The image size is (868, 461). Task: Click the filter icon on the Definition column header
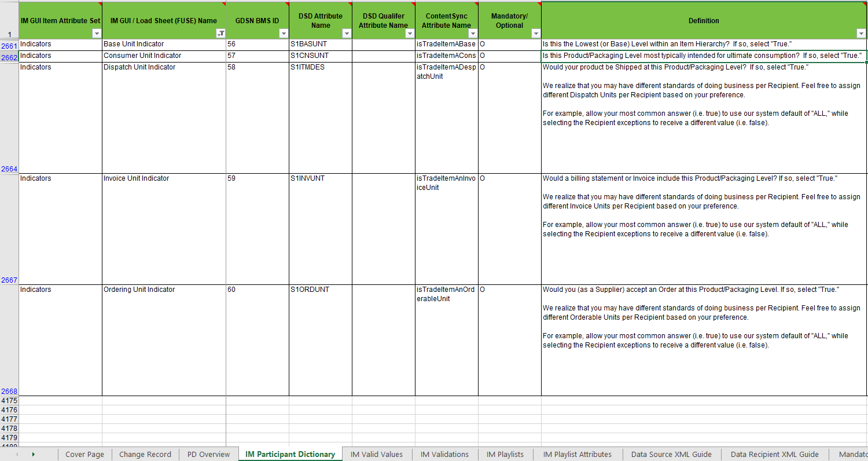click(x=860, y=34)
